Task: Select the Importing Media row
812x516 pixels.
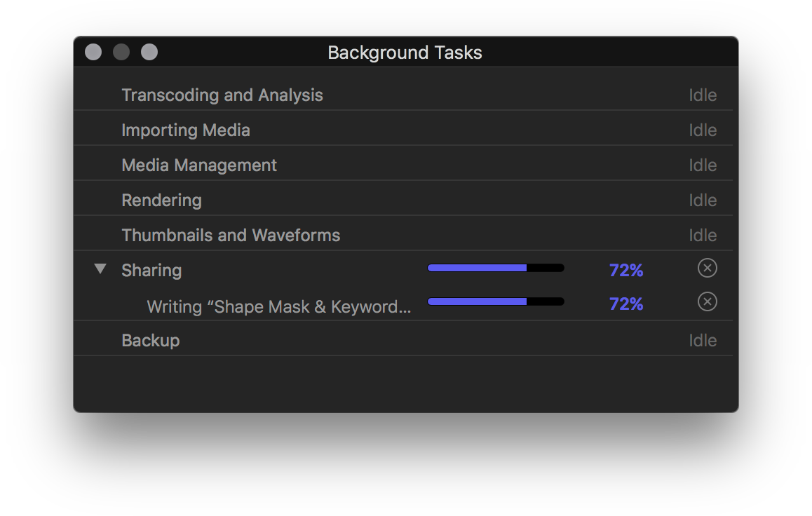Action: [403, 130]
